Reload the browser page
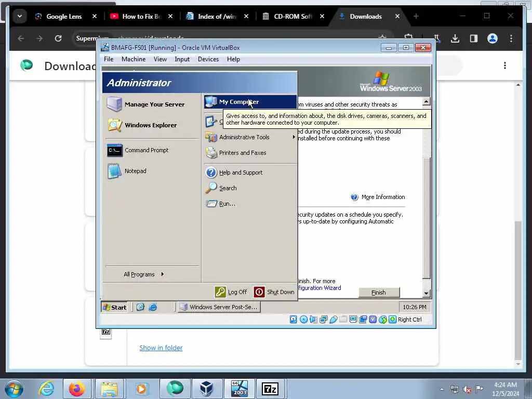This screenshot has height=399, width=532. click(58, 38)
